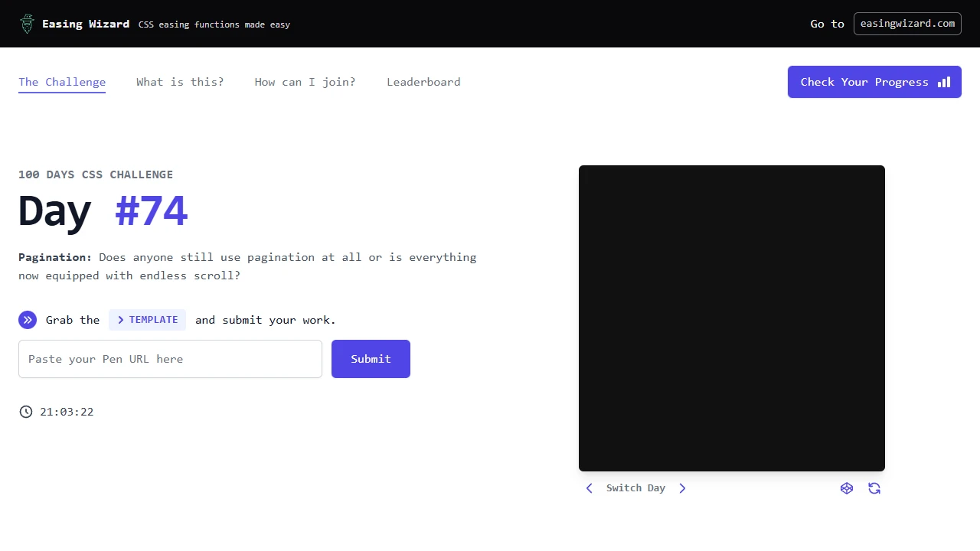Screen dimensions: 980x551
Task: Click the 'Switch Day' label
Action: pyautogui.click(x=635, y=487)
